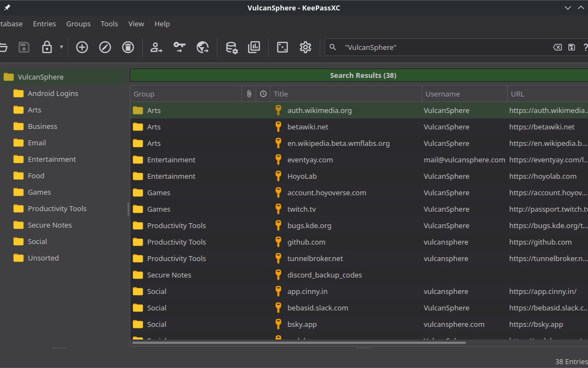
Task: Copy URL to clipboard globe icon
Action: click(202, 47)
